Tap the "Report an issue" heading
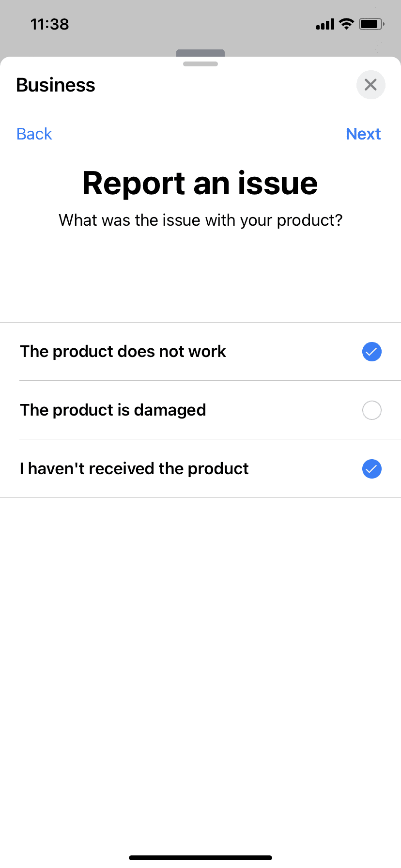The width and height of the screenshot is (401, 868). click(200, 184)
